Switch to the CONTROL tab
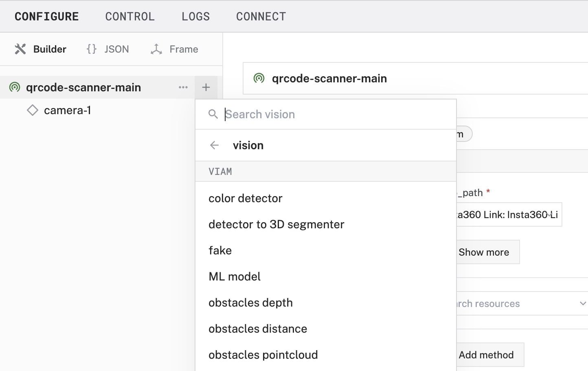The width and height of the screenshot is (588, 371). pyautogui.click(x=130, y=16)
